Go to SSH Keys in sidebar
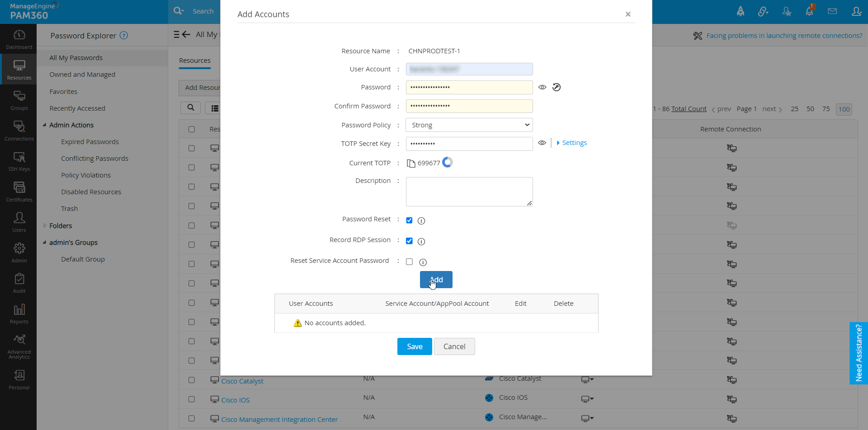 click(19, 161)
